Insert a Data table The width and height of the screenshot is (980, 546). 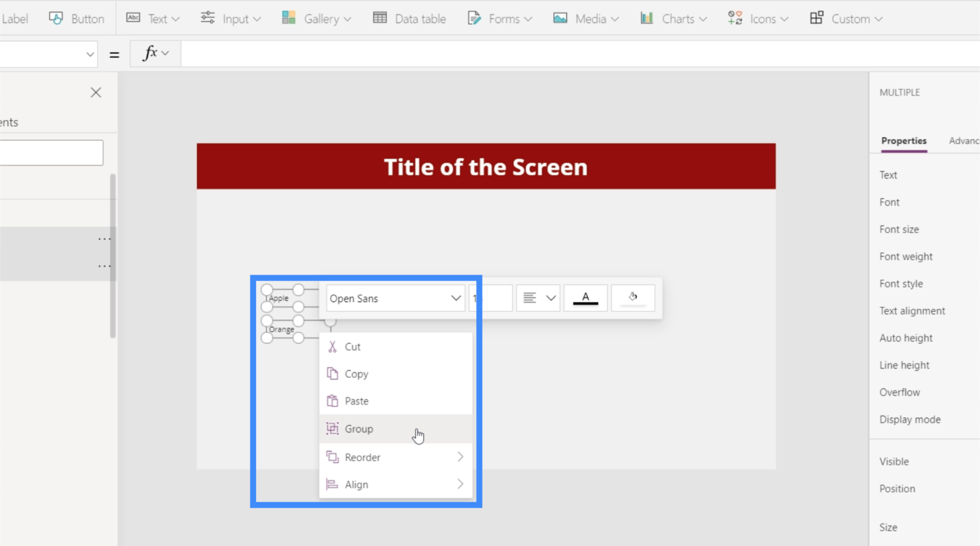click(409, 19)
